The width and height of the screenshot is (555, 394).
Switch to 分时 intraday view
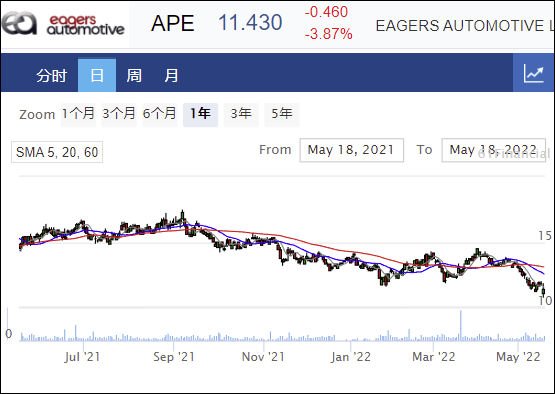(51, 75)
